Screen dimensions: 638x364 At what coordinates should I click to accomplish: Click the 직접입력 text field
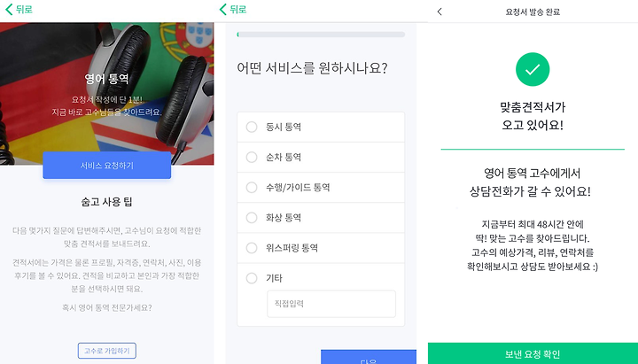tap(331, 304)
